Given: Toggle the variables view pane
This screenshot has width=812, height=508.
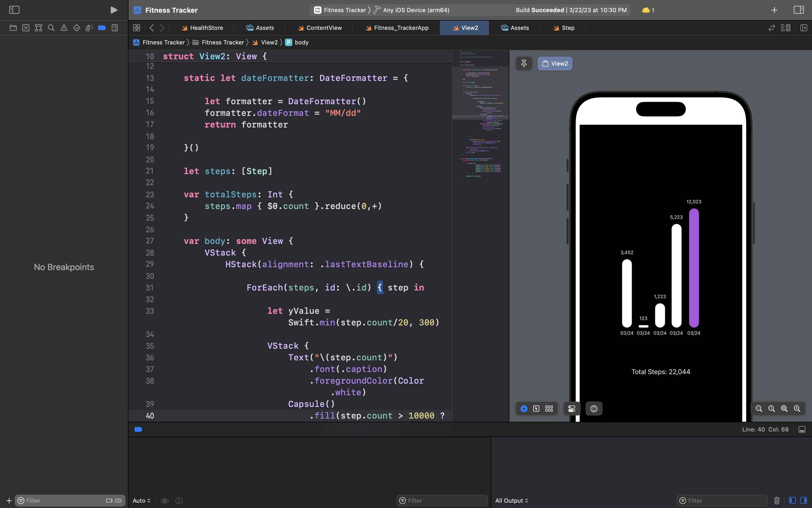Looking at the screenshot, I should point(792,501).
